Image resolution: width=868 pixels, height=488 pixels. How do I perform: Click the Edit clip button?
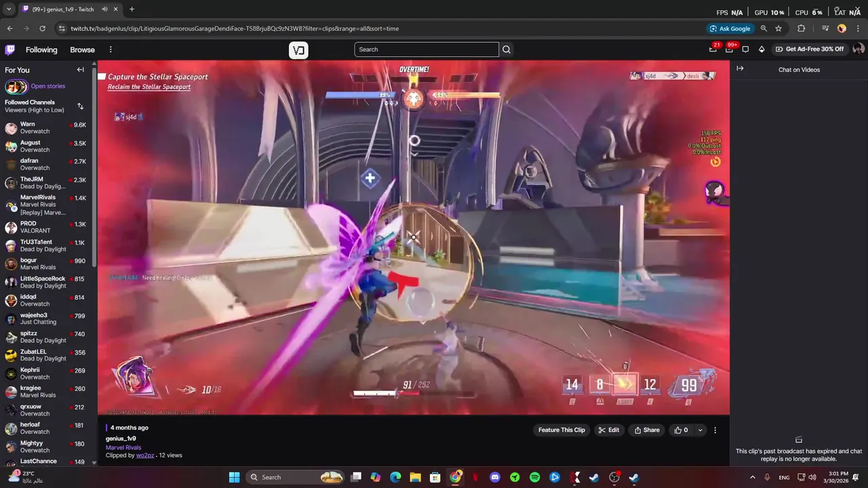pos(608,430)
